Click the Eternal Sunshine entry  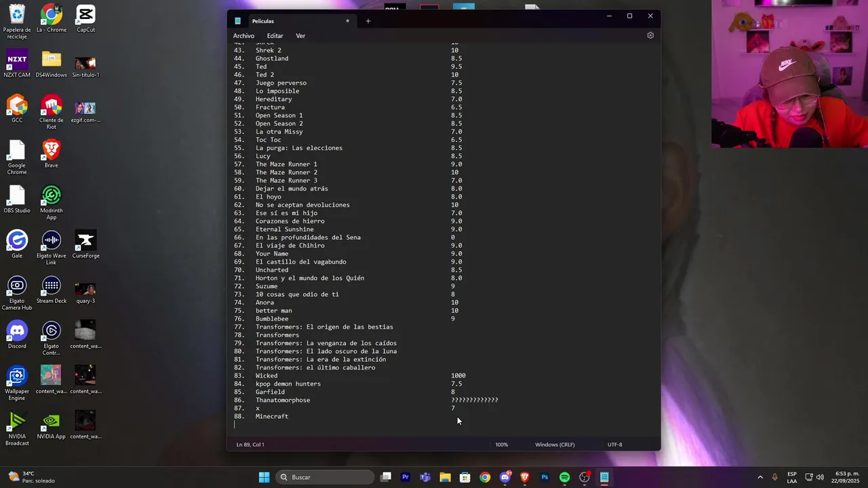point(285,229)
